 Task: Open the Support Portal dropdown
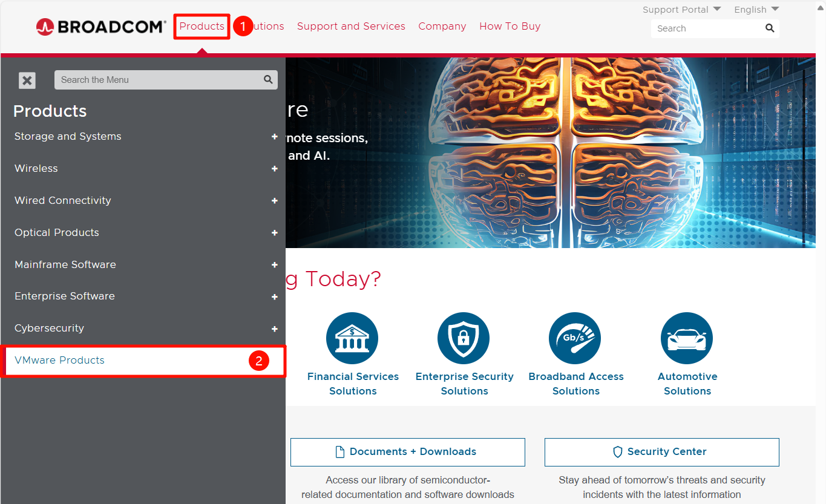681,10
